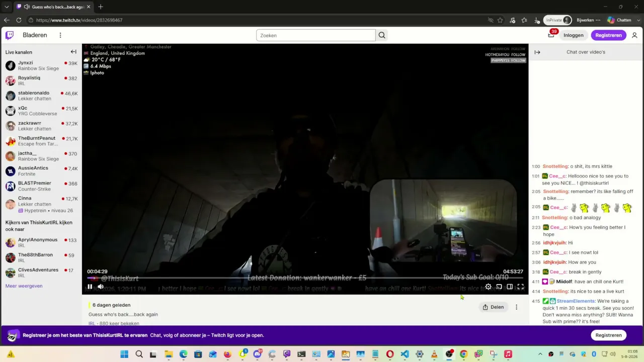This screenshot has height=362, width=644.
Task: Open Windows taskbar search
Action: [139, 354]
